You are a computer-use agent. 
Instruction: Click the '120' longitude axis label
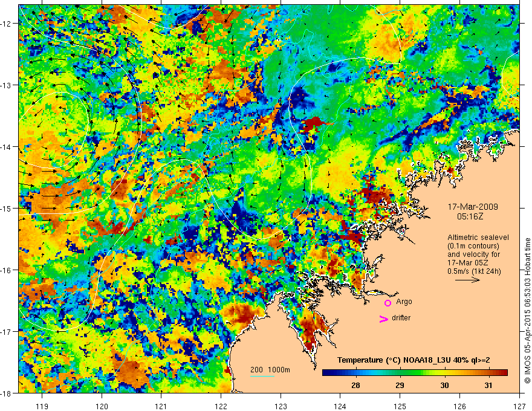(102, 406)
